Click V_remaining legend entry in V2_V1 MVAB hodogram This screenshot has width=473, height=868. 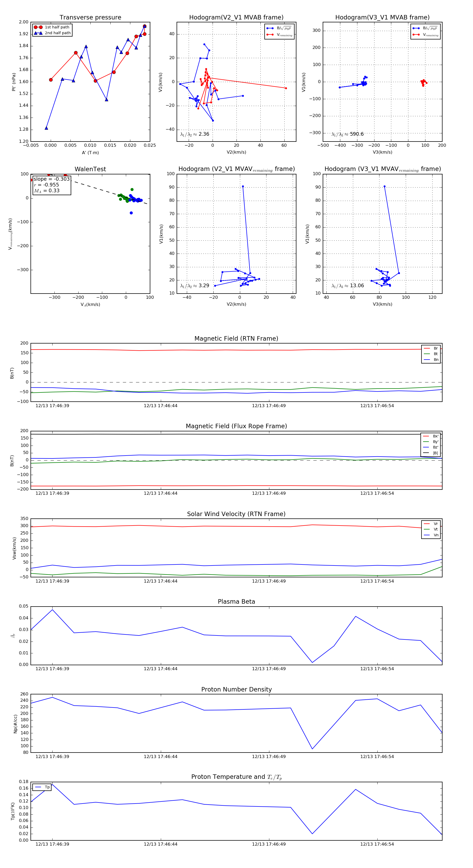pyautogui.click(x=279, y=35)
